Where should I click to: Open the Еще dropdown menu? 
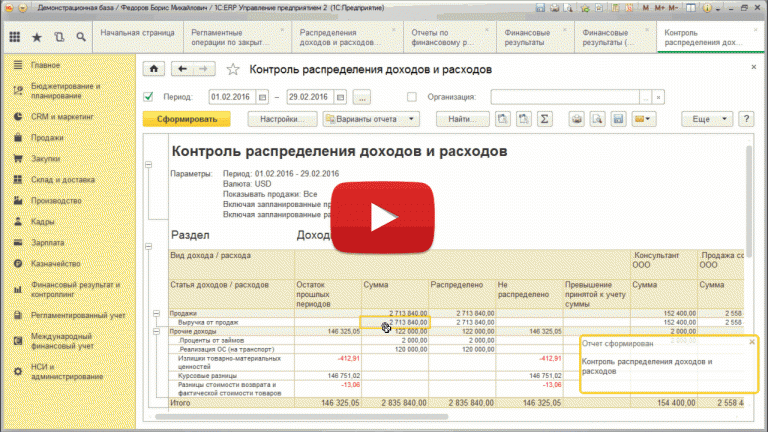(x=707, y=119)
